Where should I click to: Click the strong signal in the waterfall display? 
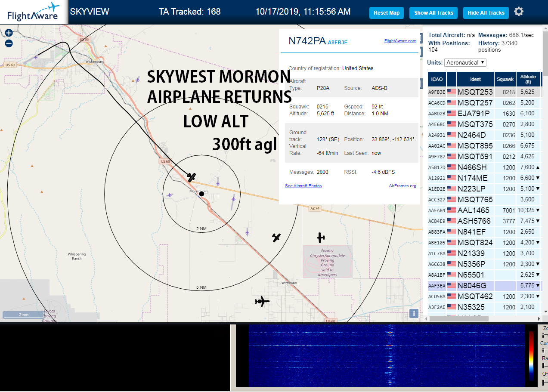[x=390, y=345]
